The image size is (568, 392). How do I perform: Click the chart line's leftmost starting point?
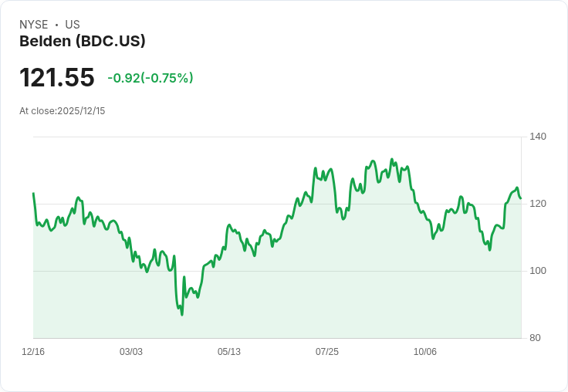(34, 193)
